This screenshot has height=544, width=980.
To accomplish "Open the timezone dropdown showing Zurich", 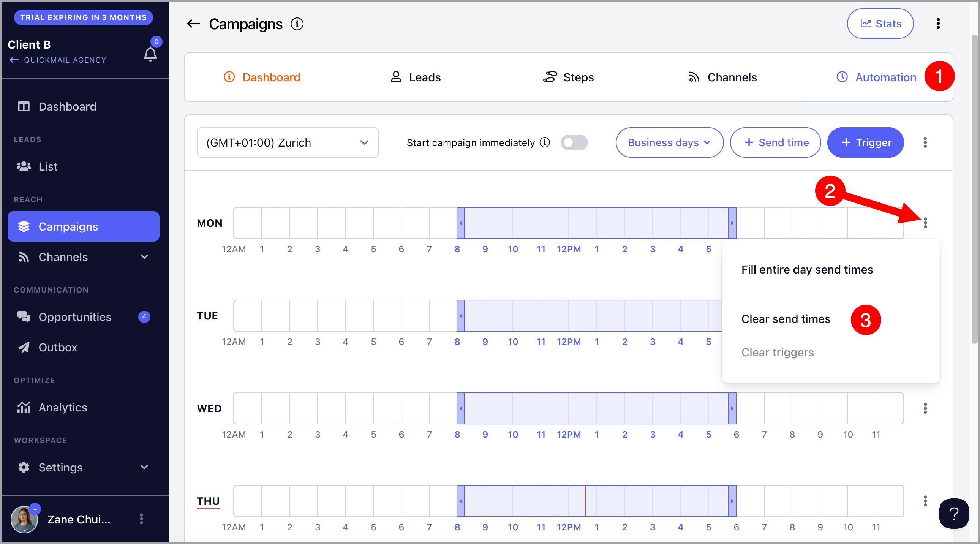I will tap(288, 143).
